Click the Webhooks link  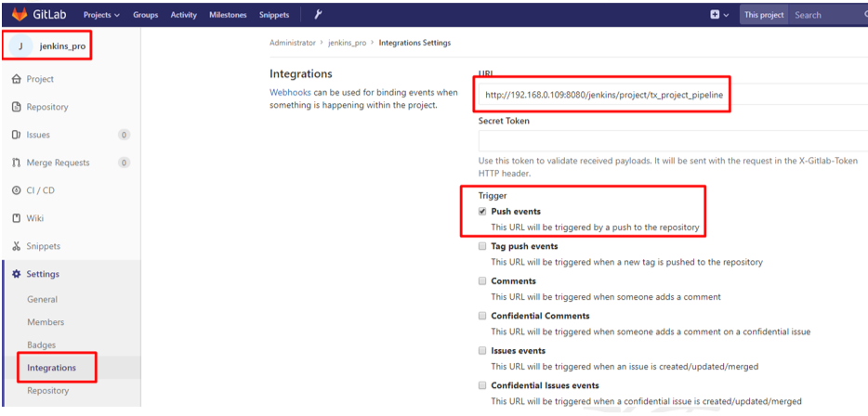pyautogui.click(x=290, y=92)
